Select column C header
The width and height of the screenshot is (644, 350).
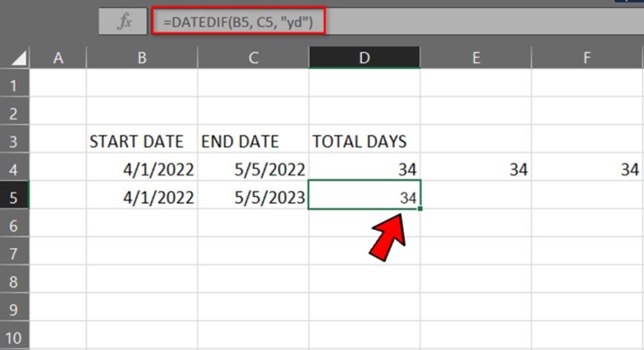tap(254, 58)
